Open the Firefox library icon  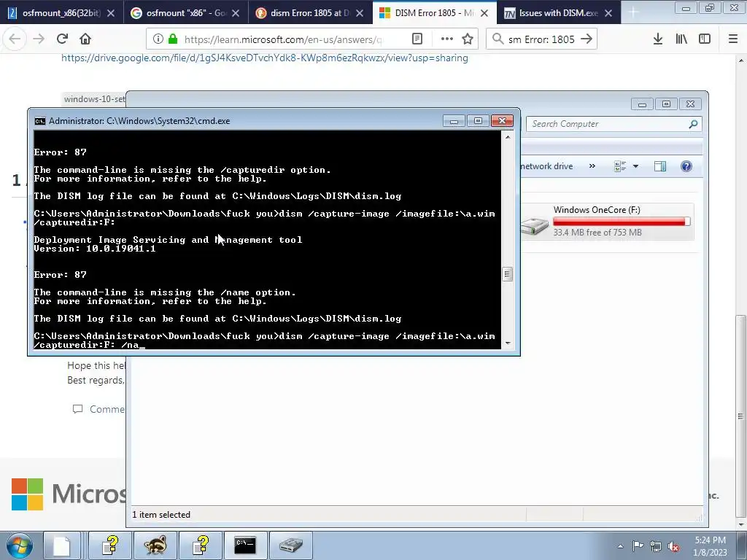(x=681, y=39)
